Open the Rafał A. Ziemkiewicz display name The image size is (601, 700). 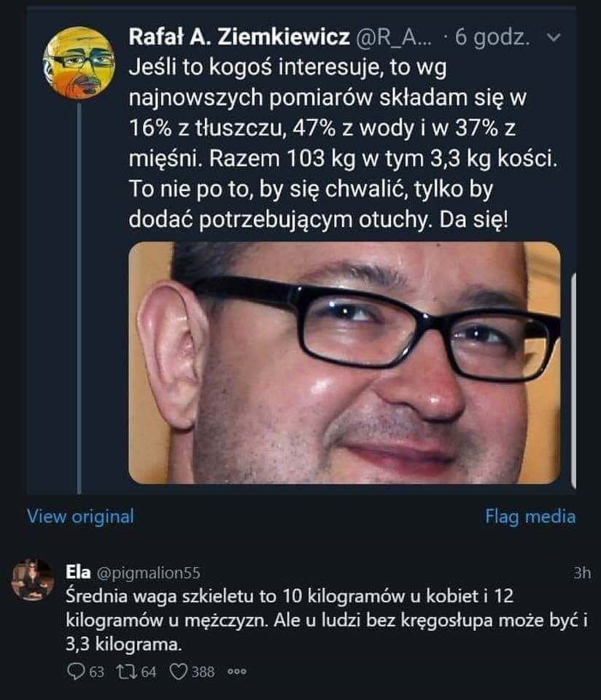[239, 37]
